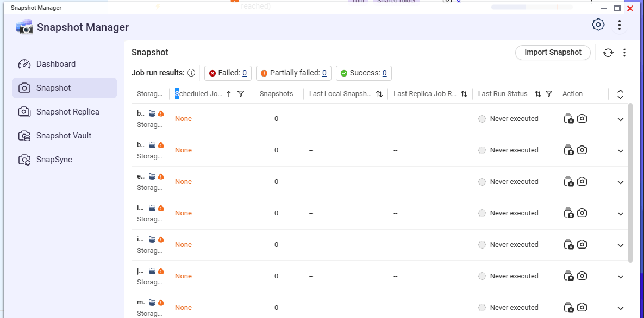
Task: Show job run results info tooltip
Action: pyautogui.click(x=191, y=73)
